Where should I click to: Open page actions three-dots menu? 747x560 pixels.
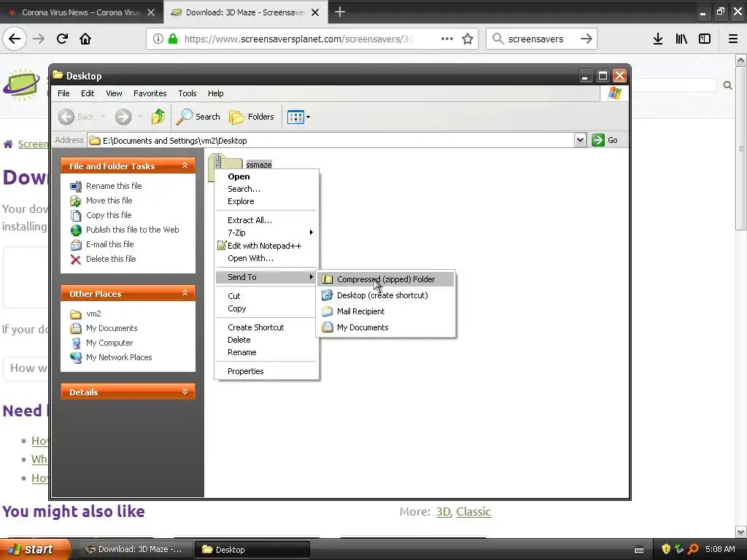447,39
